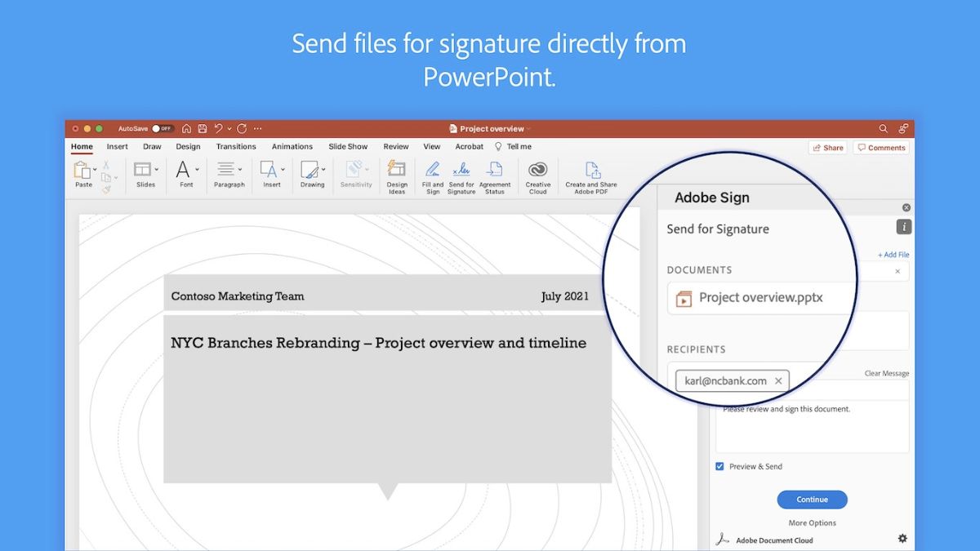The height and width of the screenshot is (551, 980).
Task: Save the presentation with the floppy icon
Action: [x=203, y=129]
